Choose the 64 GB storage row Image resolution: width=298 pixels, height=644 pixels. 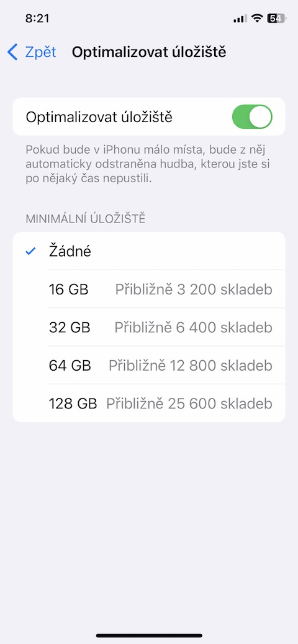(x=149, y=365)
